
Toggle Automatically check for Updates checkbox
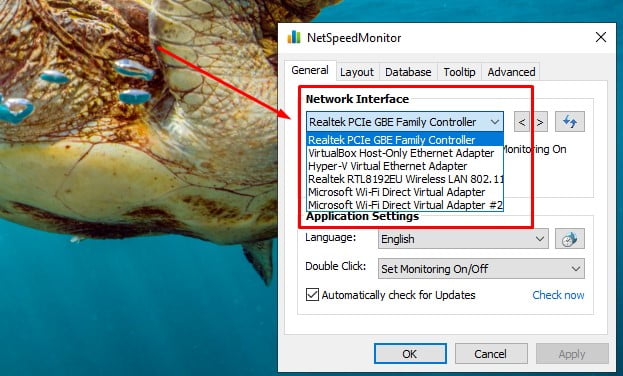tap(312, 295)
